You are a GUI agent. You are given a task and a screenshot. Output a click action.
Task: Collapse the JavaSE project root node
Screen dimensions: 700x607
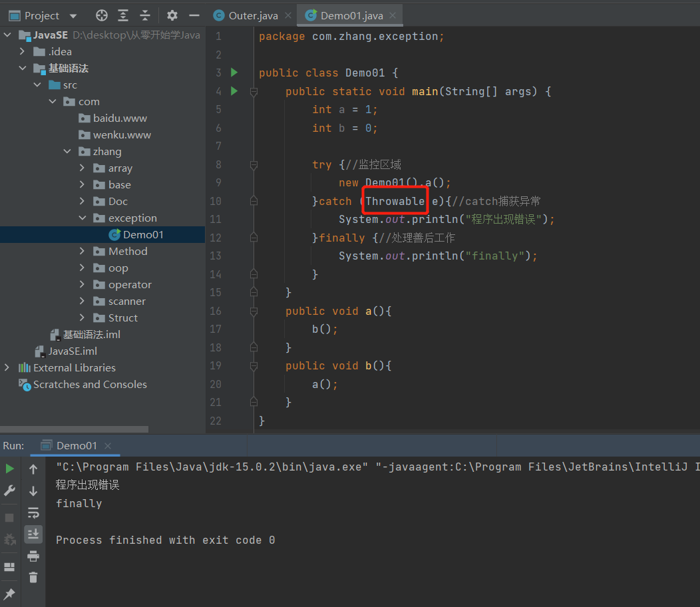[7, 35]
